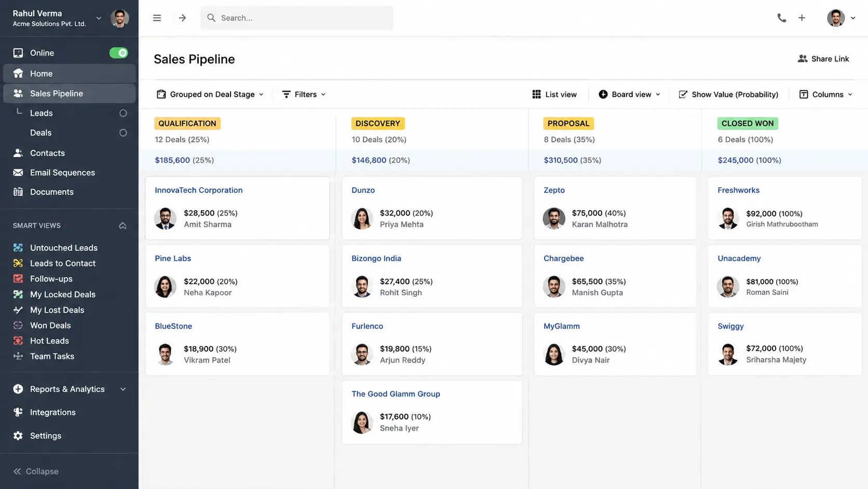The height and width of the screenshot is (489, 868).
Task: Click the $245,000 closed won total
Action: (x=736, y=160)
